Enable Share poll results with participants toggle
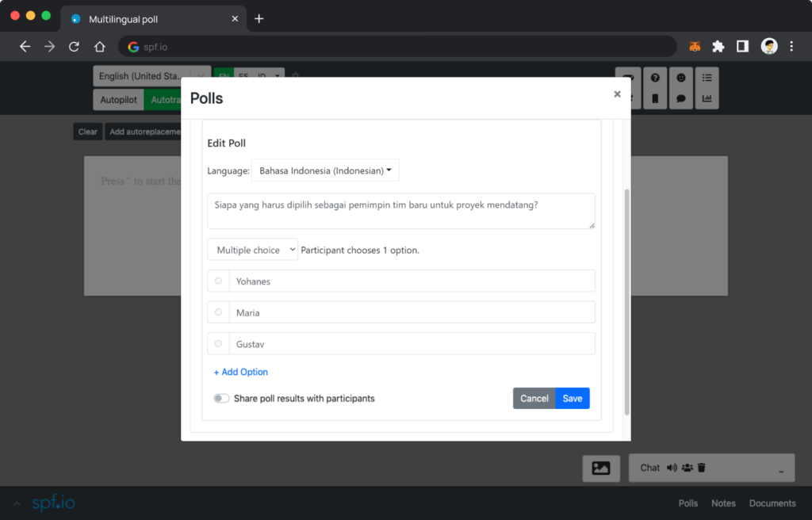The width and height of the screenshot is (812, 520). (x=221, y=399)
